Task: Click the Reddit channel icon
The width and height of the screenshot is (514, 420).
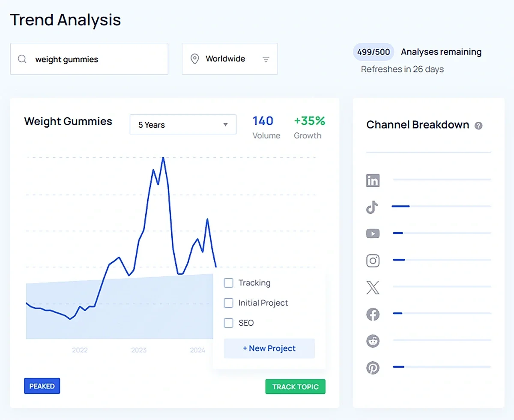Action: (373, 341)
